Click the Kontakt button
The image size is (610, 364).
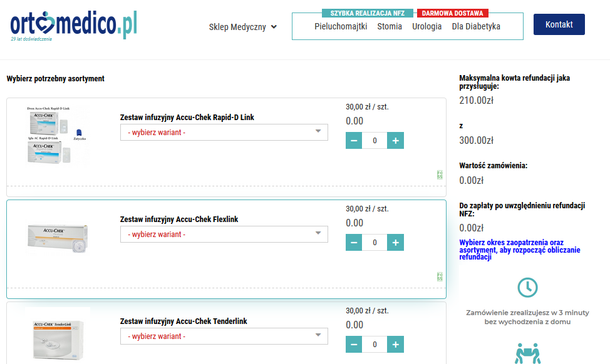pyautogui.click(x=559, y=24)
